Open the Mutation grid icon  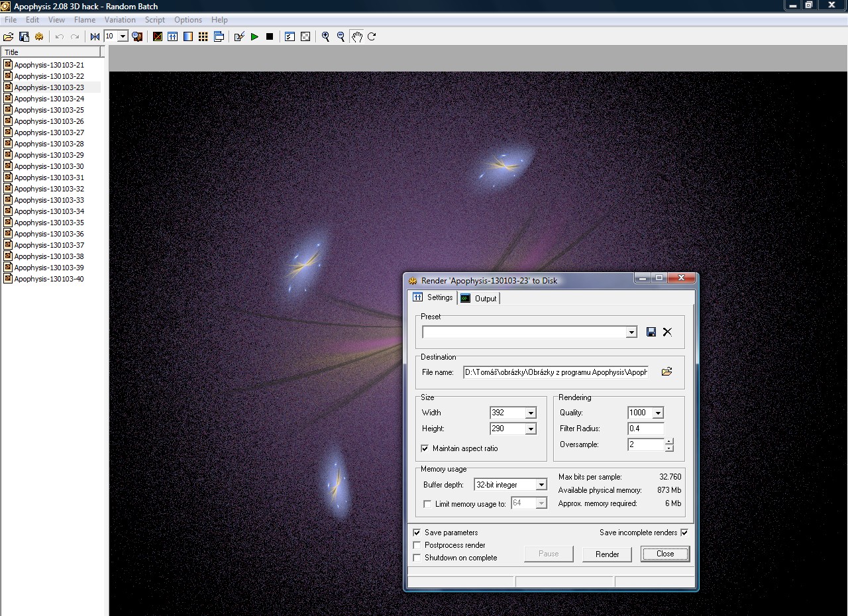point(203,36)
